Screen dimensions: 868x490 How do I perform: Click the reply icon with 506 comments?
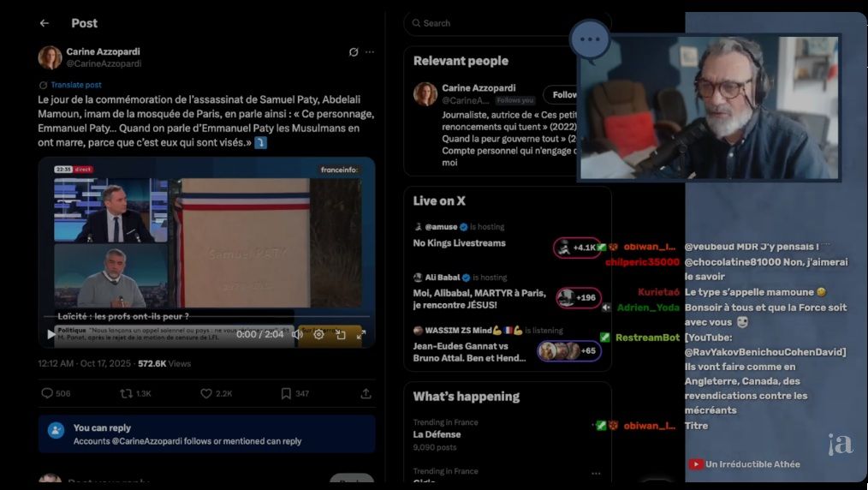click(x=47, y=393)
